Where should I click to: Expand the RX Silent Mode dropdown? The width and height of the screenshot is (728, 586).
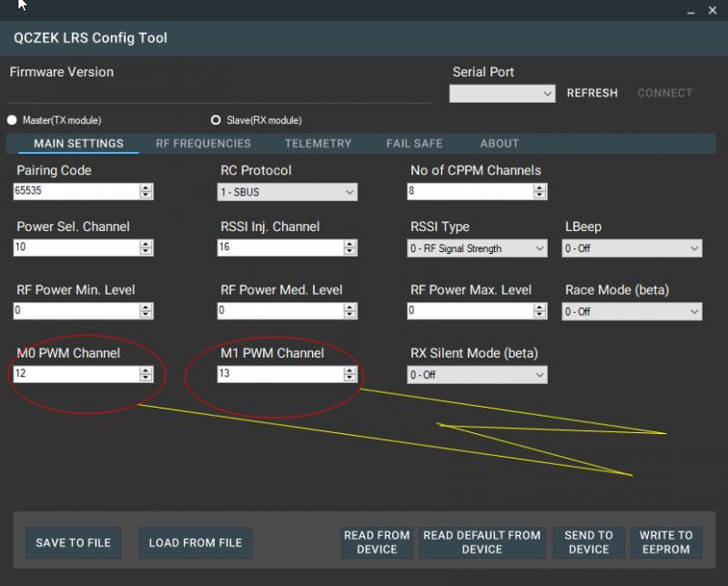tap(477, 375)
